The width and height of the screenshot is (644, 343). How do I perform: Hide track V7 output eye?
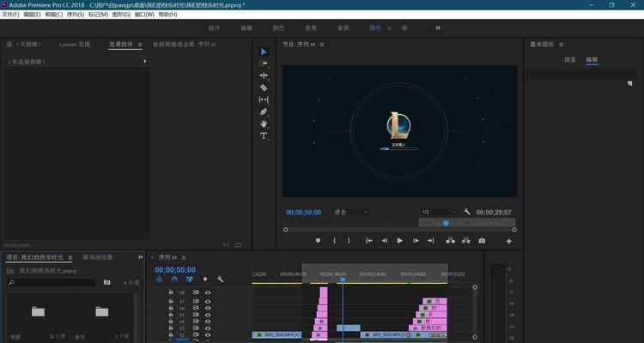click(x=208, y=302)
